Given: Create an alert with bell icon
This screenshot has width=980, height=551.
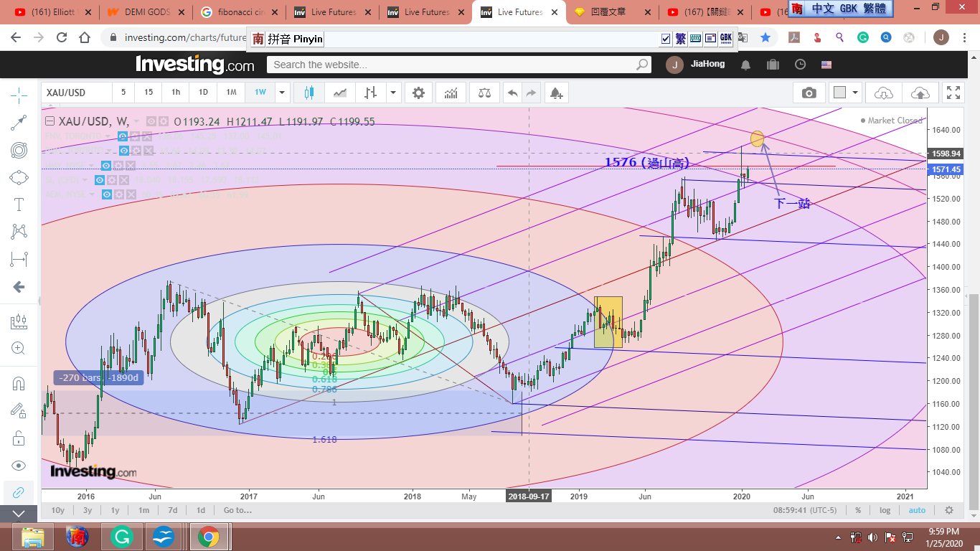Looking at the screenshot, I should [x=555, y=93].
